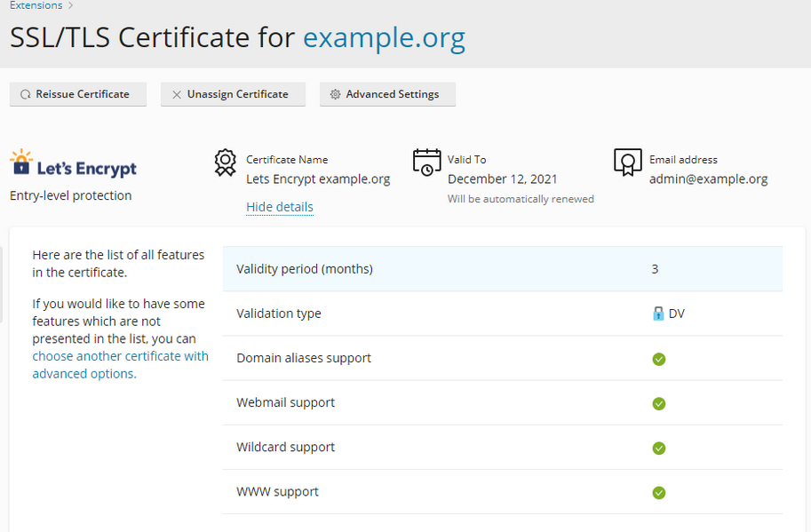
Task: Click the Wildcard support label
Action: pyautogui.click(x=285, y=447)
